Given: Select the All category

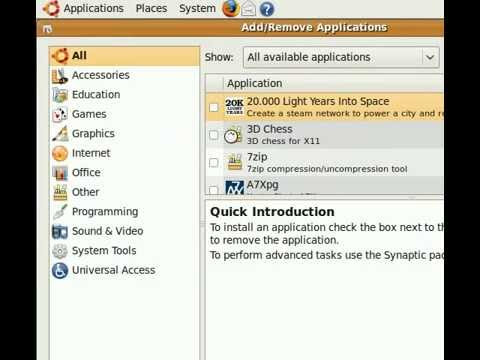Looking at the screenshot, I should point(124,56).
